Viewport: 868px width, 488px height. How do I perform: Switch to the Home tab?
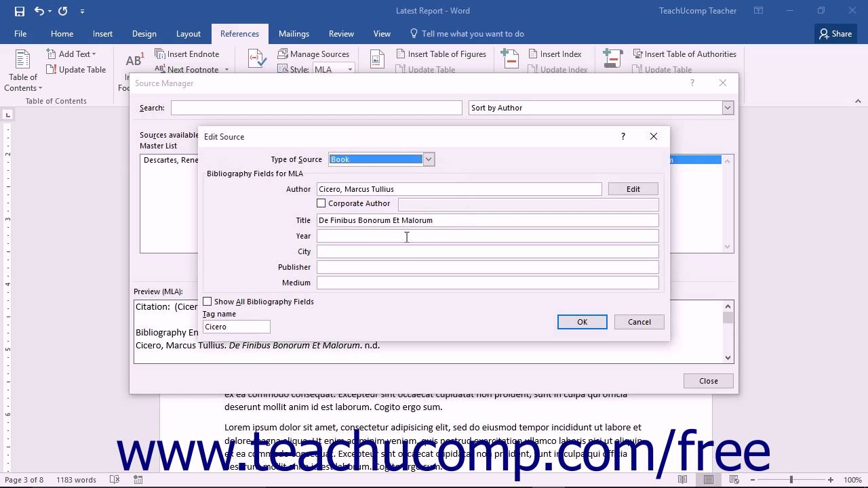click(62, 34)
